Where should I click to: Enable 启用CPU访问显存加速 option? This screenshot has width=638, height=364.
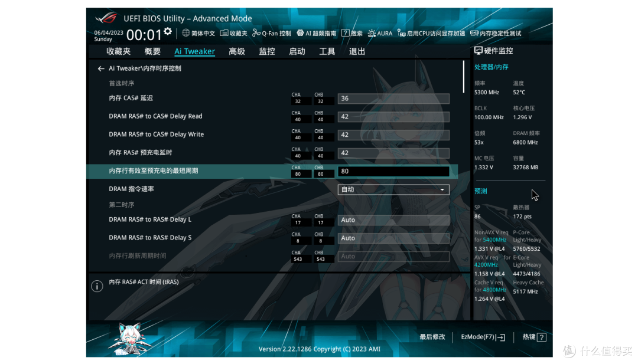point(402,34)
